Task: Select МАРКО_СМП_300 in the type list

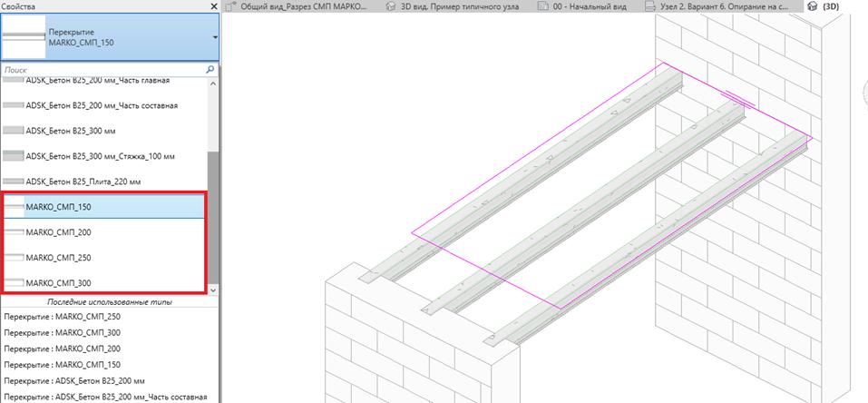Action: [x=103, y=282]
